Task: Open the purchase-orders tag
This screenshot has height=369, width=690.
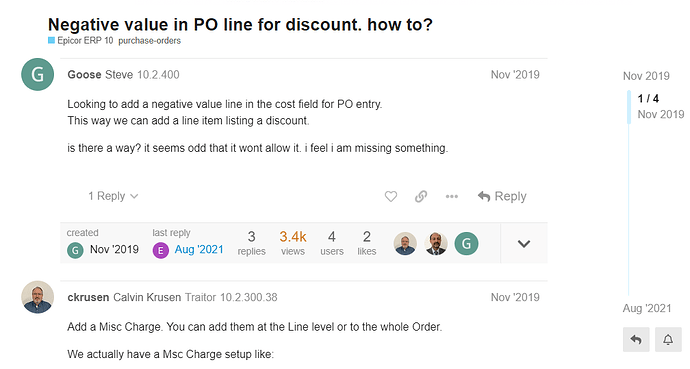Action: (150, 40)
